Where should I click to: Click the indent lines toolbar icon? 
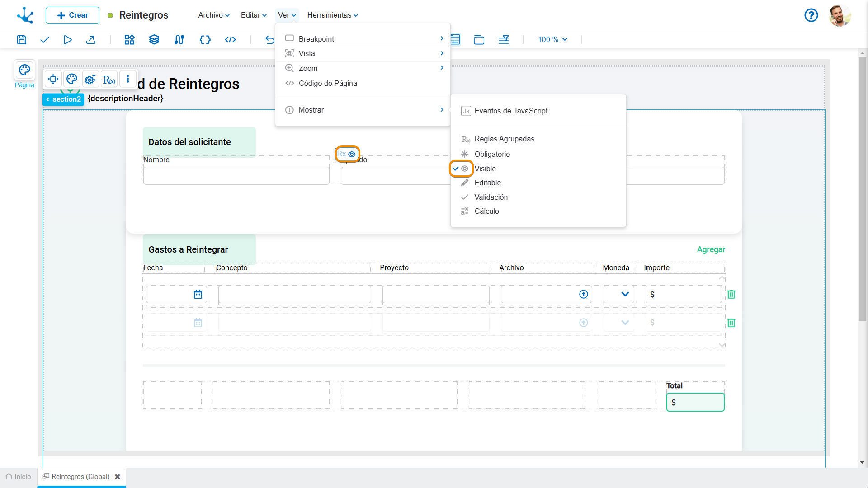click(504, 40)
